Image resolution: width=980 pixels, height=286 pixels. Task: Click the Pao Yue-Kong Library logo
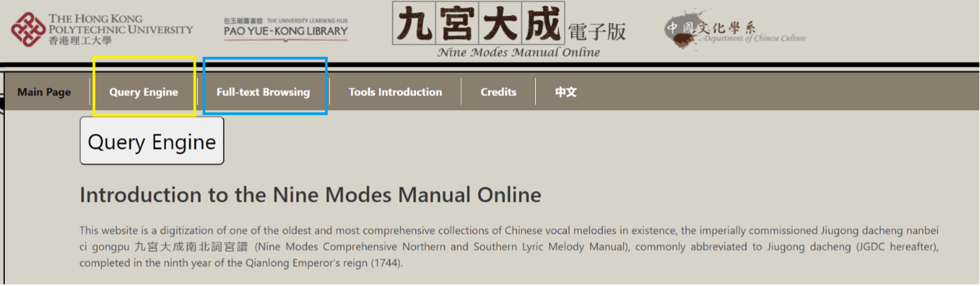(285, 31)
